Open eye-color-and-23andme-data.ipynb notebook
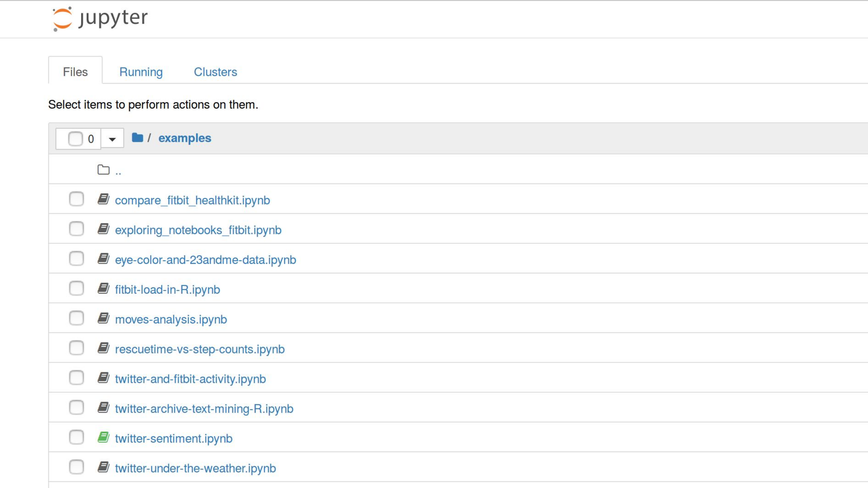868x488 pixels. pyautogui.click(x=205, y=260)
